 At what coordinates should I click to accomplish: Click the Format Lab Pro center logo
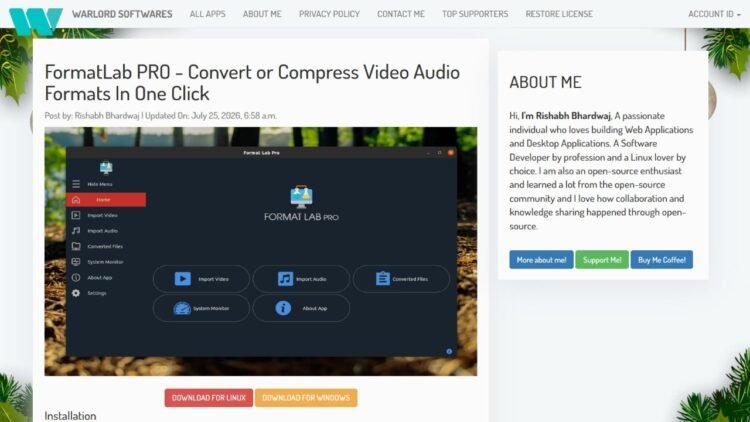(x=301, y=196)
